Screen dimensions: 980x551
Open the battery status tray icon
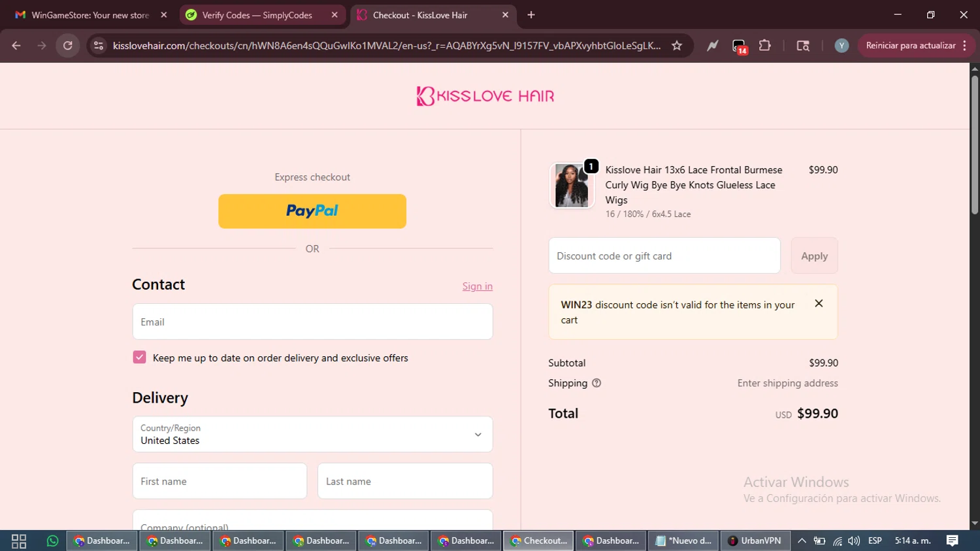819,541
